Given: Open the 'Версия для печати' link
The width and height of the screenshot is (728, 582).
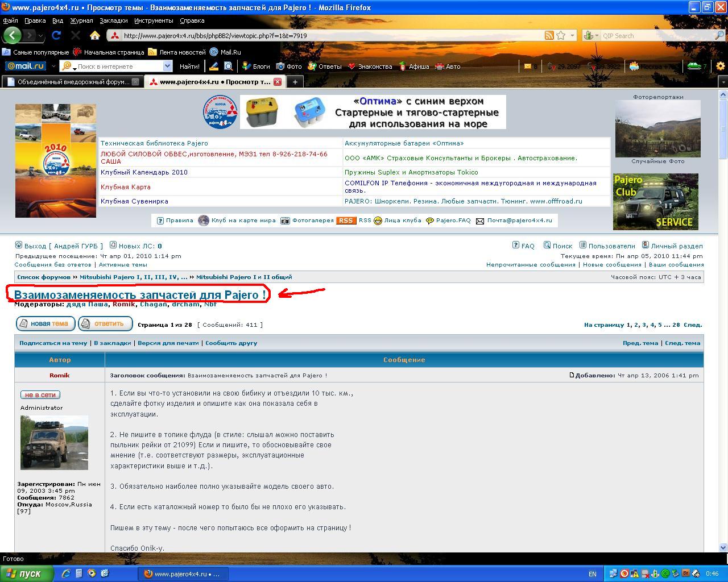Looking at the screenshot, I should [168, 343].
